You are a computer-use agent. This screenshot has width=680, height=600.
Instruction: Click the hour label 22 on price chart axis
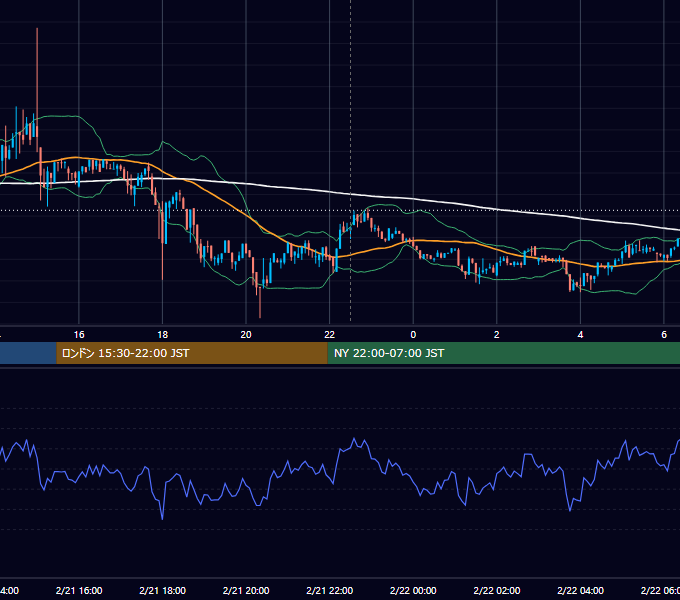click(x=330, y=335)
